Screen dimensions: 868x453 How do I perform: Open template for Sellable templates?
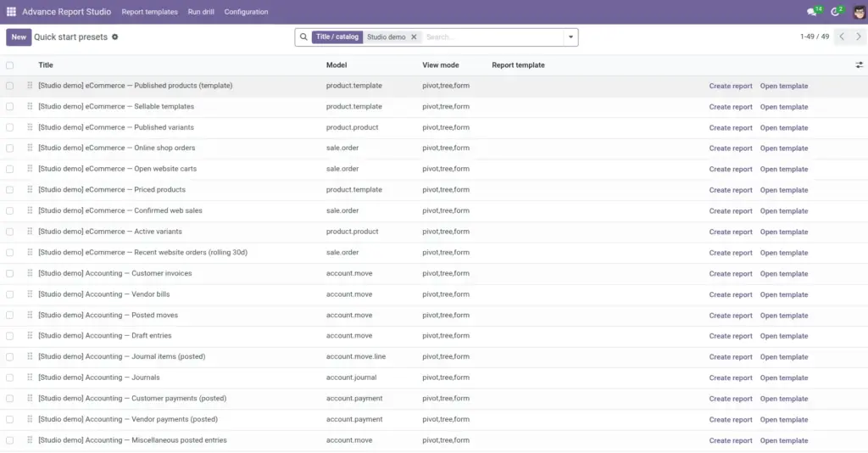tap(784, 107)
